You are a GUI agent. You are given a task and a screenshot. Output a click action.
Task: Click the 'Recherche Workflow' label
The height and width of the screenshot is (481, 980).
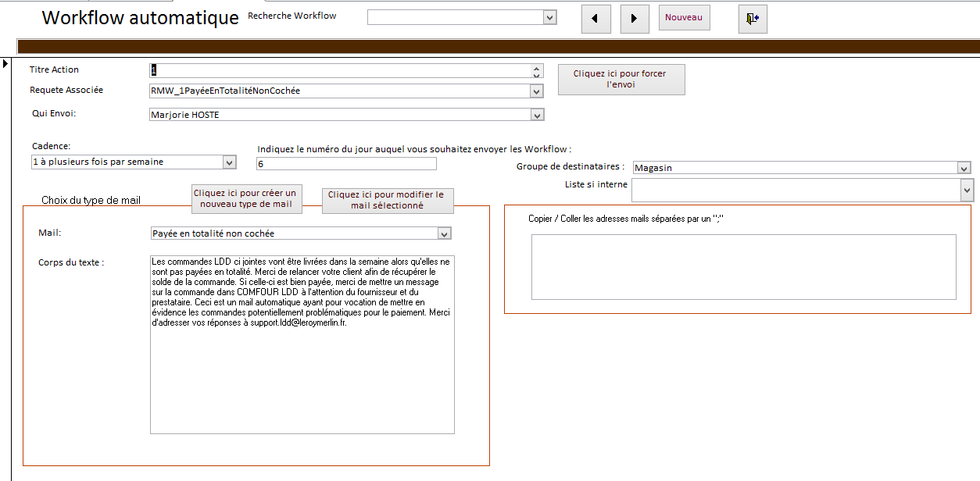point(292,16)
